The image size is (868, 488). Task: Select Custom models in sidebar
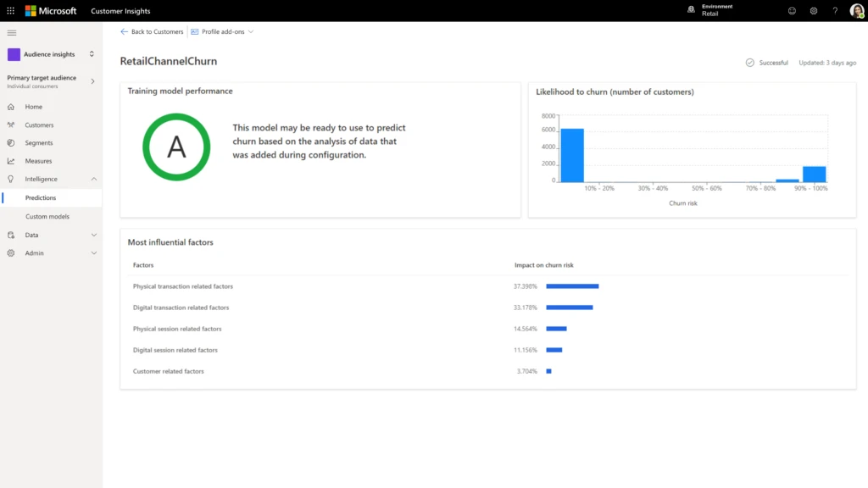47,217
